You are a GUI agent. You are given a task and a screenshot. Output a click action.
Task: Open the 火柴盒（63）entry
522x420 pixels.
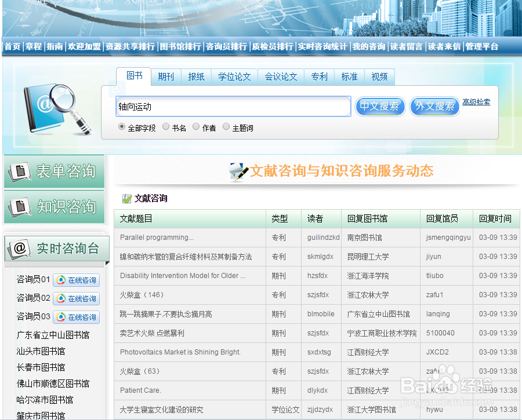click(x=140, y=371)
